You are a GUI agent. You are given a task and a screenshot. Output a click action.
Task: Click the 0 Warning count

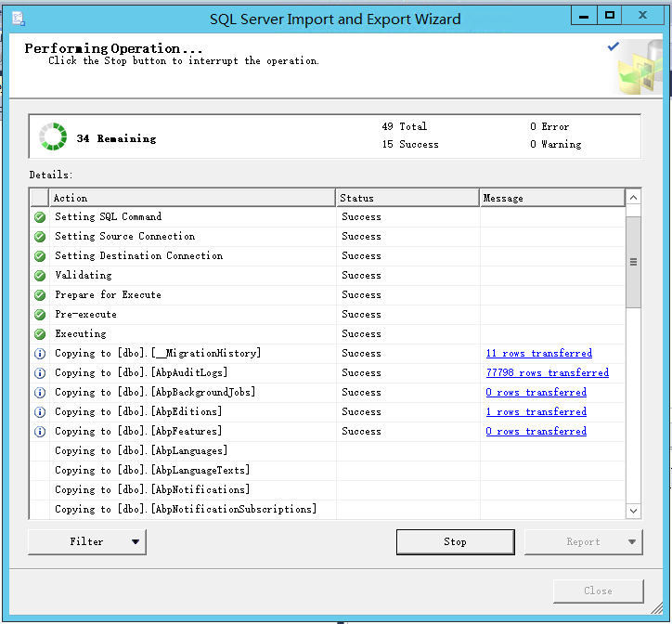[555, 145]
